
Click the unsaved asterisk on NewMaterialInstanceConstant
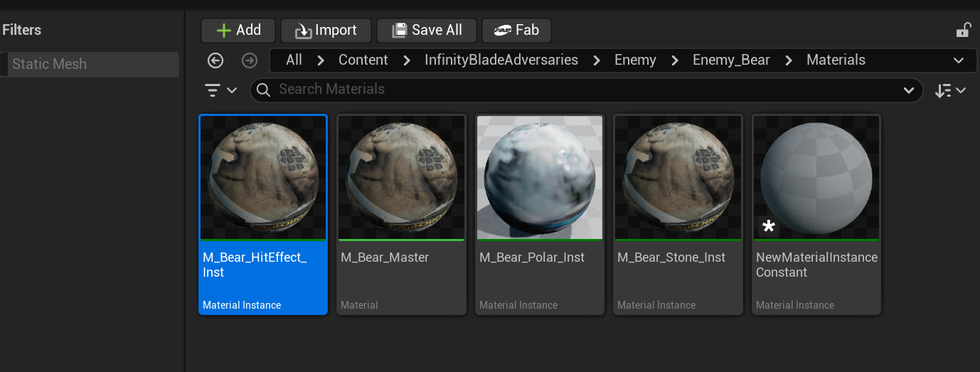768,227
